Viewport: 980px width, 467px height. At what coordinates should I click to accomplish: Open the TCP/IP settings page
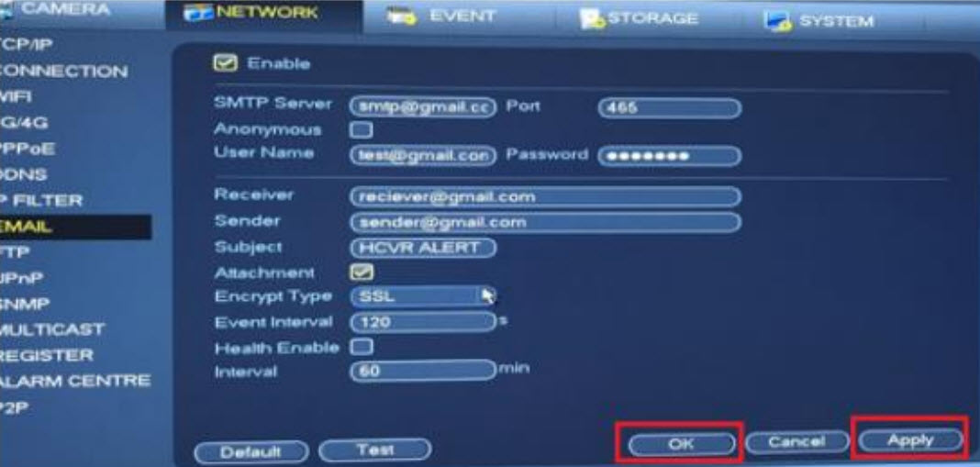tap(26, 45)
